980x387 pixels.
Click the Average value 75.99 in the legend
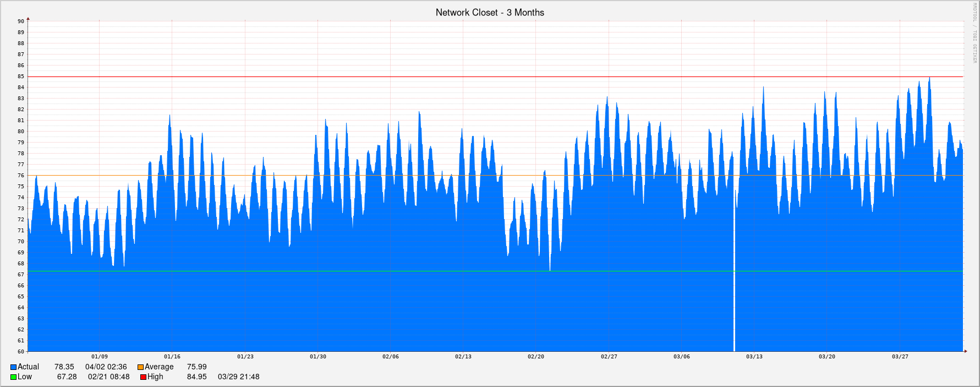click(x=196, y=367)
